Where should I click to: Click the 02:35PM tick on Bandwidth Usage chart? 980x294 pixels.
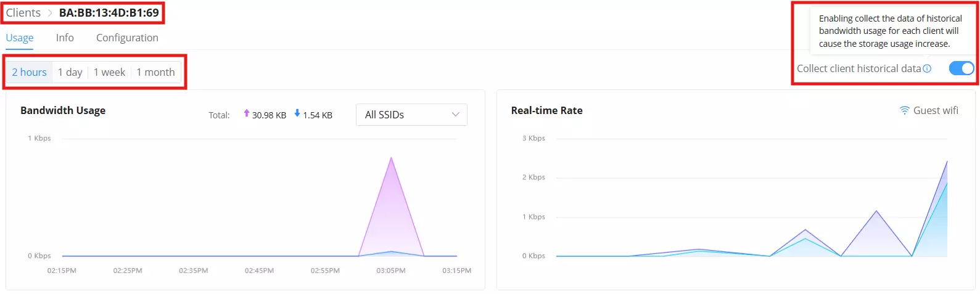click(194, 271)
